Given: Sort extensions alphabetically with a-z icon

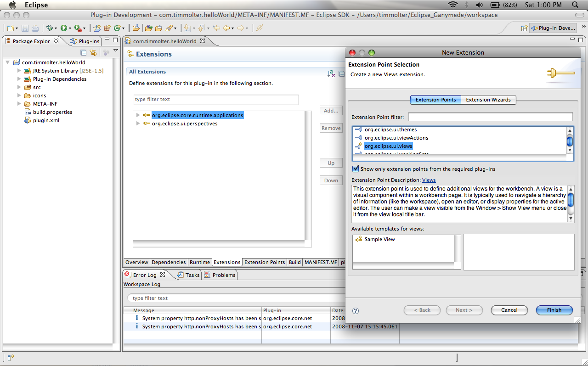Looking at the screenshot, I should (331, 74).
